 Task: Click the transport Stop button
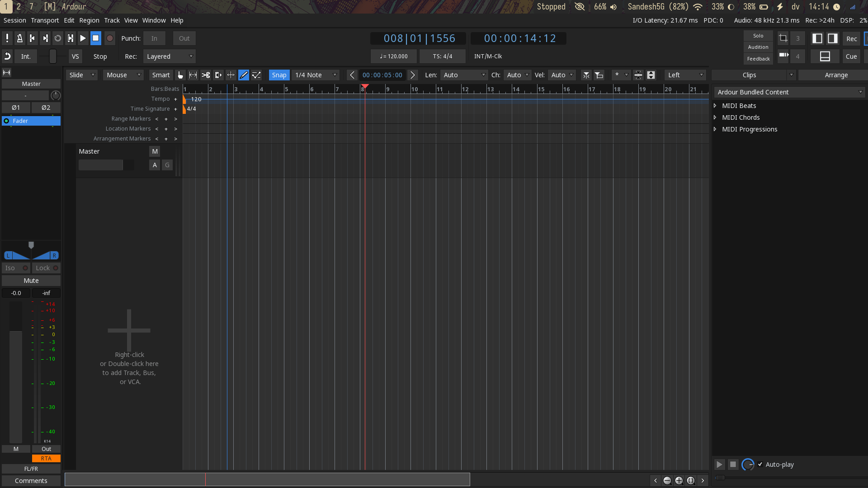[95, 38]
